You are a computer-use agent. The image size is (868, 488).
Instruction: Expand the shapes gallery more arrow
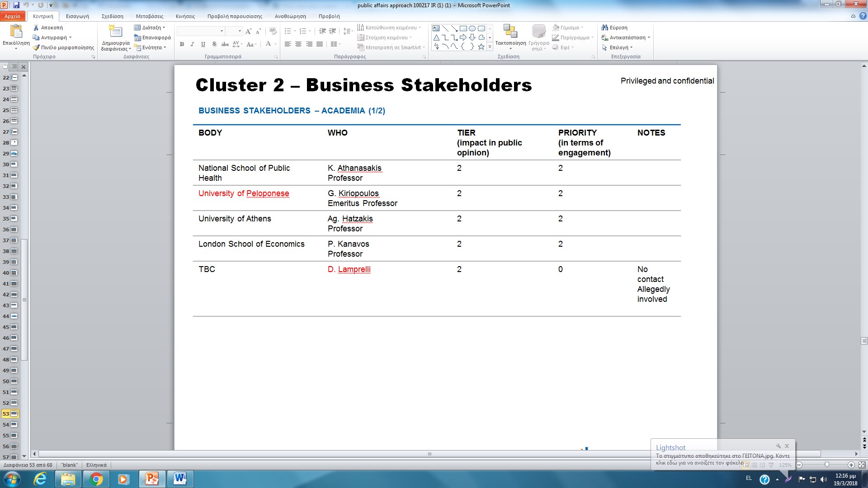point(490,47)
